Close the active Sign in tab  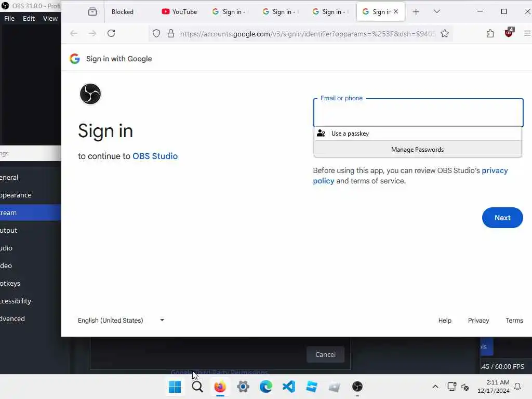point(396,11)
